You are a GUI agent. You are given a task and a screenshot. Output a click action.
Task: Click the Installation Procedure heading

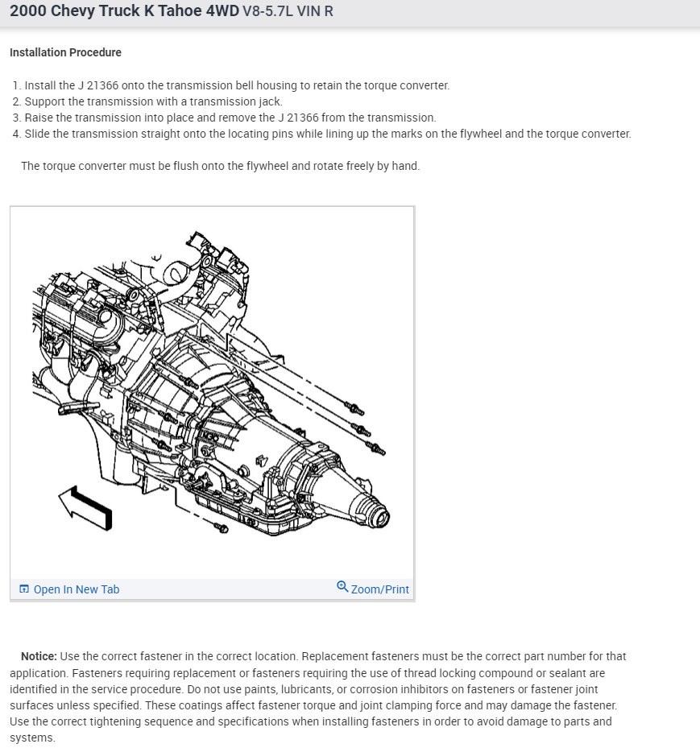[x=65, y=52]
